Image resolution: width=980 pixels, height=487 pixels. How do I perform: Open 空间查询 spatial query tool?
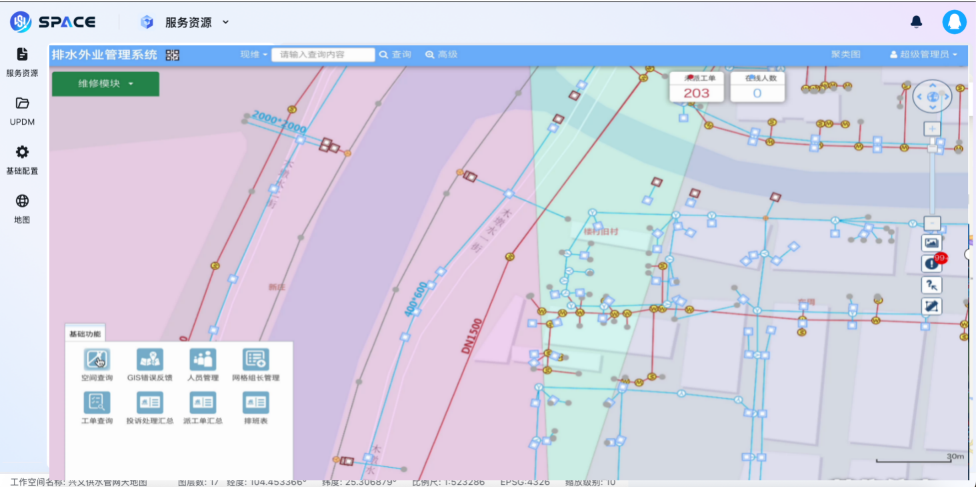pyautogui.click(x=97, y=361)
